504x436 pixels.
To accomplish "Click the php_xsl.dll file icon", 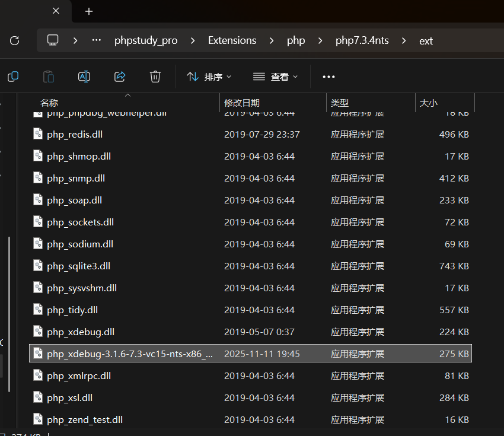I will pyautogui.click(x=38, y=397).
